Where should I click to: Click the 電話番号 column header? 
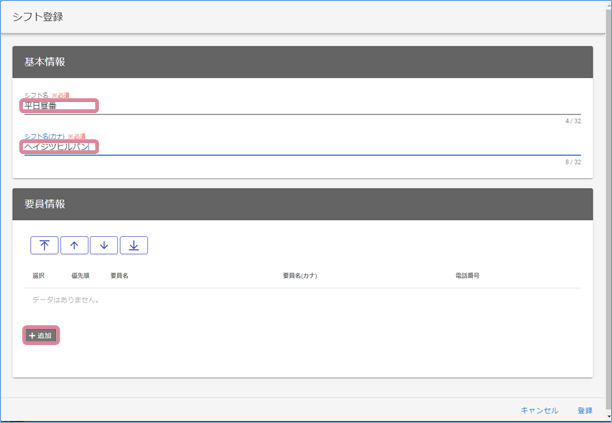pos(467,274)
